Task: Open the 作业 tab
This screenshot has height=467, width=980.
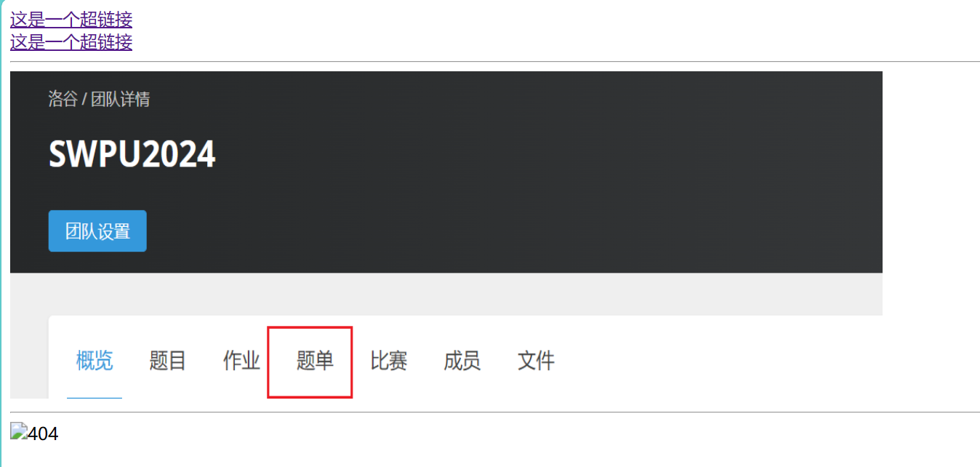Action: pyautogui.click(x=241, y=361)
